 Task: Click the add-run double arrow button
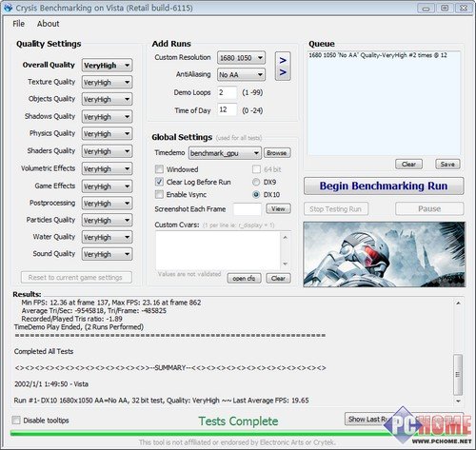283,67
